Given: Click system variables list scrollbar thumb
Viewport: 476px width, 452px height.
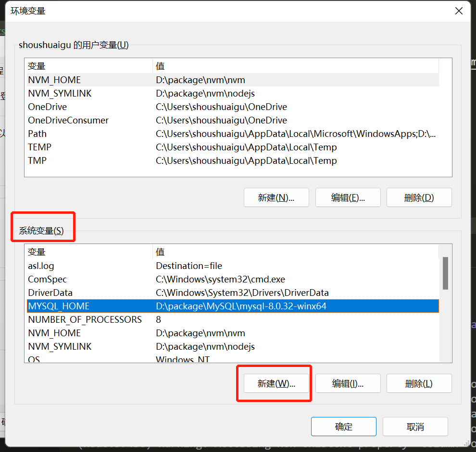Looking at the screenshot, I should 445,273.
